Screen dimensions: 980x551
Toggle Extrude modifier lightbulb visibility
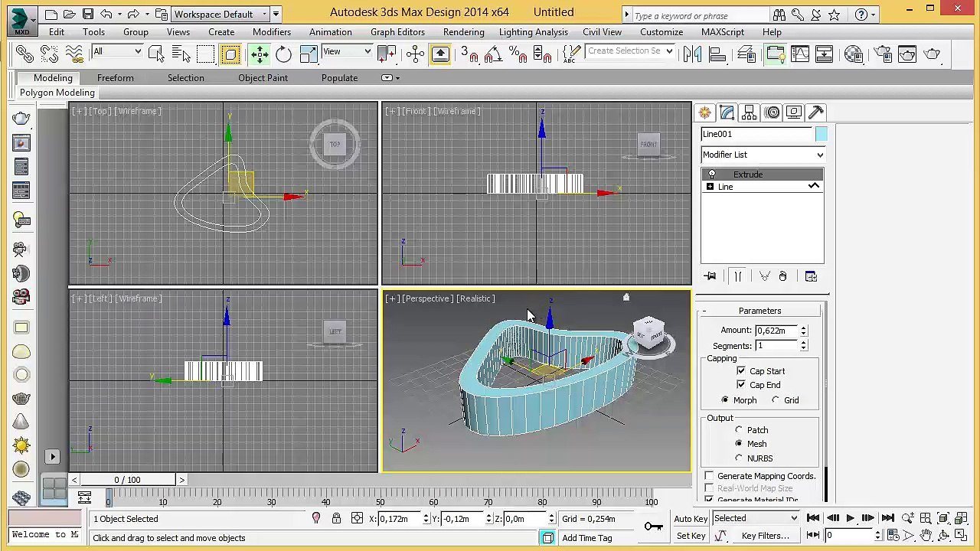[712, 174]
